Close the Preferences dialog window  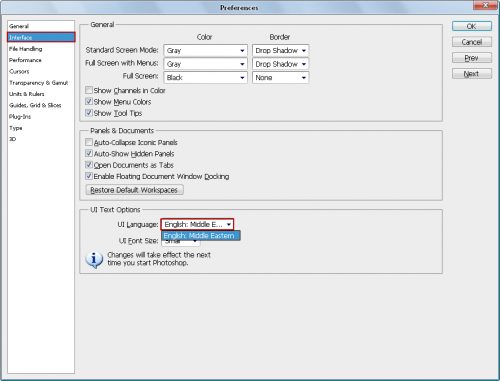tap(486, 5)
